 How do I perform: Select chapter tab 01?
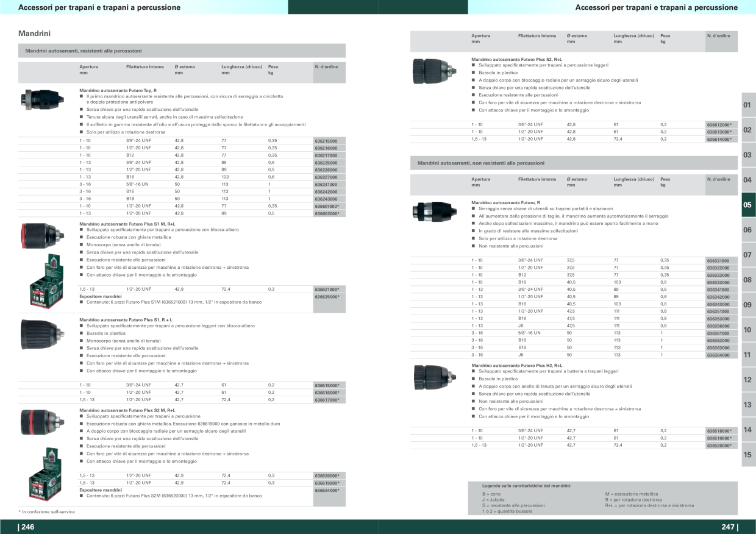[x=748, y=105]
